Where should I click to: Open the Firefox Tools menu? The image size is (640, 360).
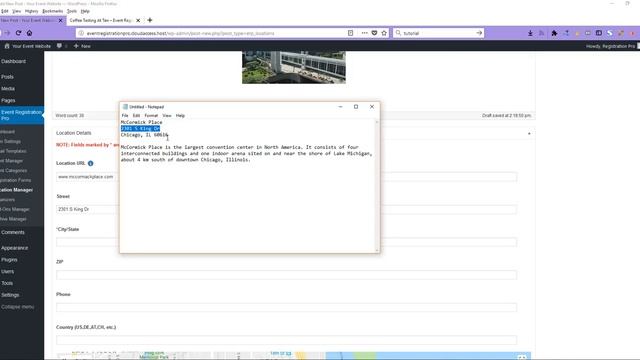coord(72,11)
